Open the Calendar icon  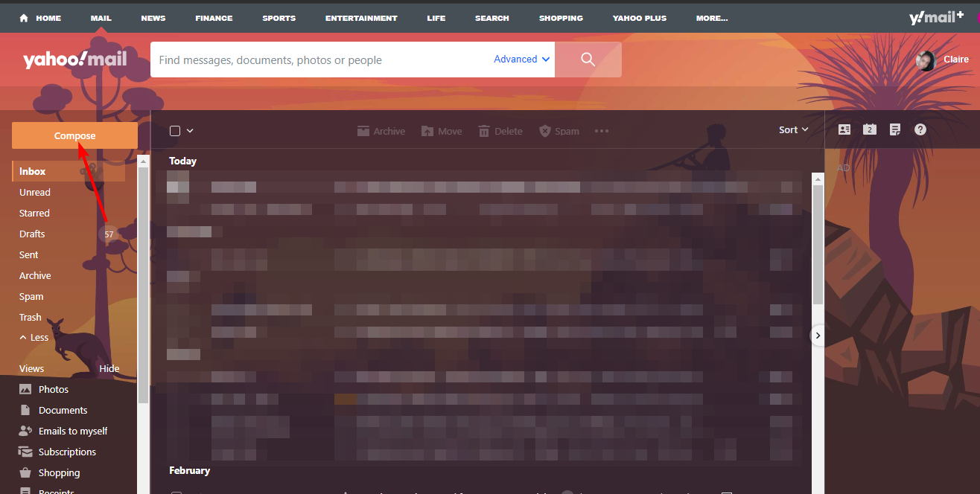(x=870, y=129)
